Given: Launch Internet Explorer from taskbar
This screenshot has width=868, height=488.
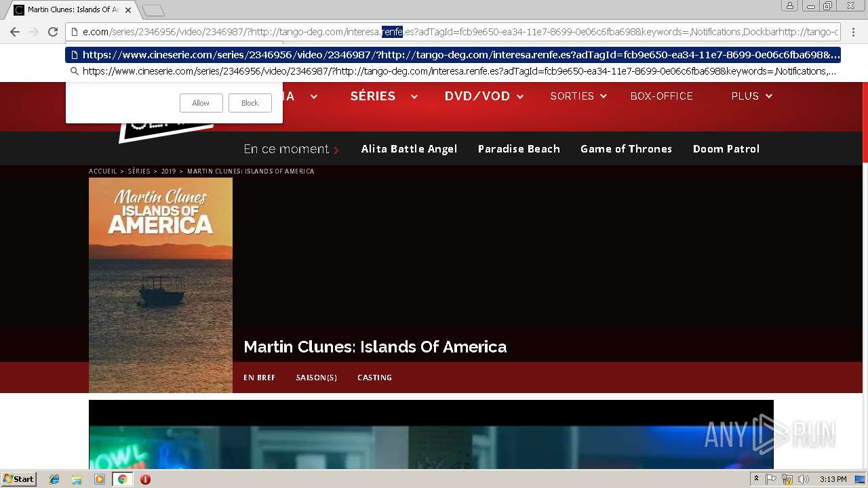Looking at the screenshot, I should [54, 479].
